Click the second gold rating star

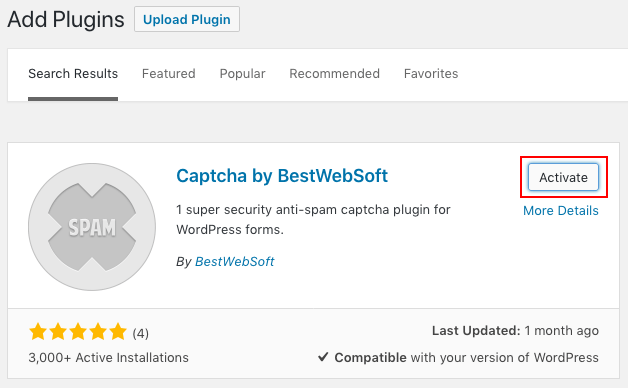58,332
